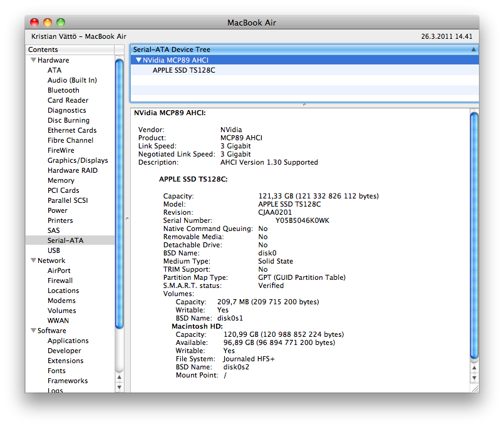Select APPLE SSD TS128C tree row
504x427 pixels.
coord(305,70)
